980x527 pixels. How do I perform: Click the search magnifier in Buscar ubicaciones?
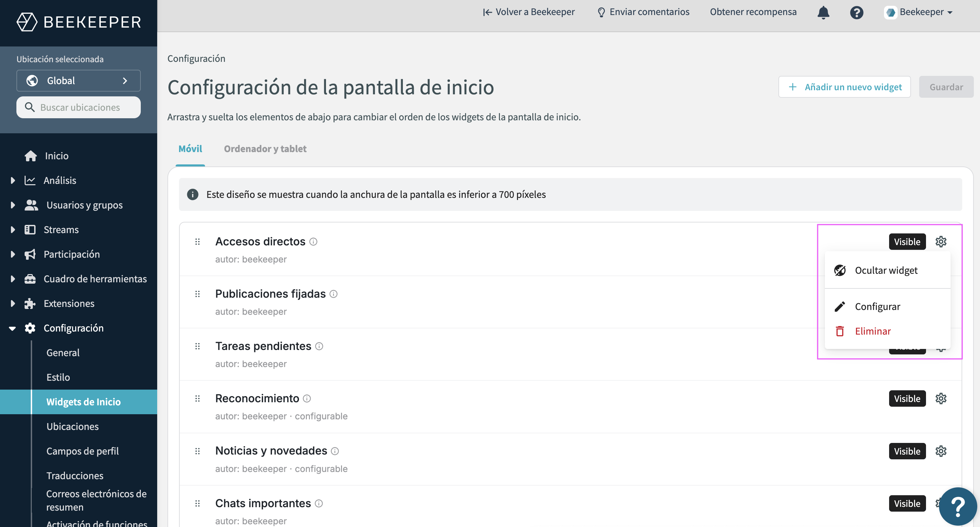(x=30, y=107)
